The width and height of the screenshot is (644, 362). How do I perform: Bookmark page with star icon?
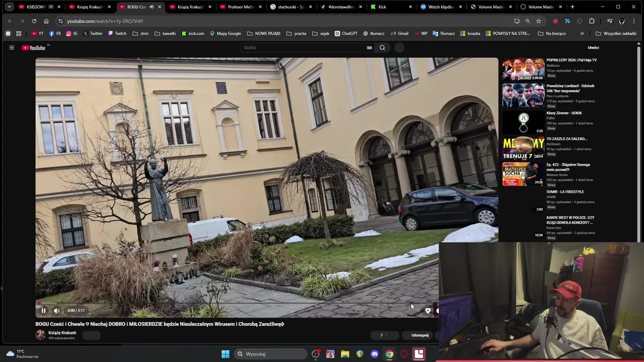(x=538, y=21)
